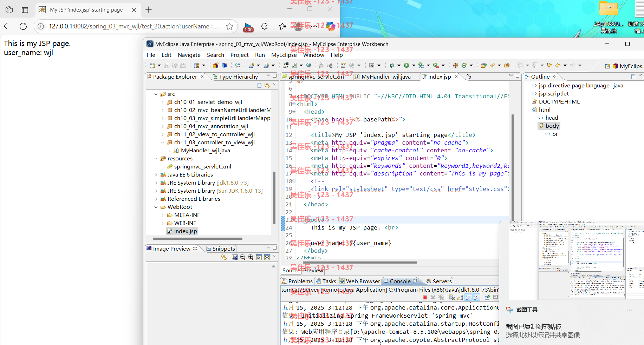Click the Clear Console icon

click(452, 297)
